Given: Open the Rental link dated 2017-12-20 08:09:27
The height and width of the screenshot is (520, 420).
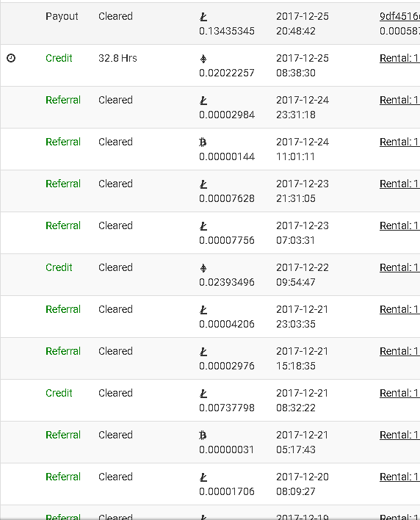Looking at the screenshot, I should (399, 477).
